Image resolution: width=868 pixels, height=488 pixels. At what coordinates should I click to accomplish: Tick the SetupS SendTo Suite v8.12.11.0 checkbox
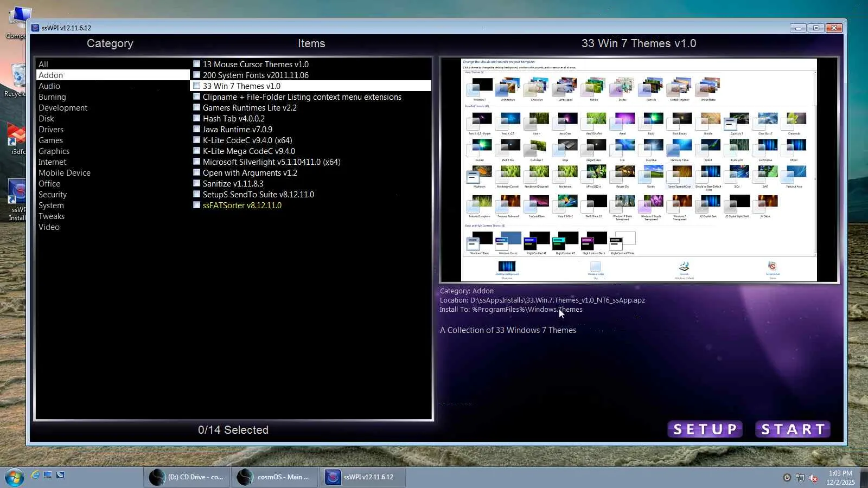click(x=197, y=194)
